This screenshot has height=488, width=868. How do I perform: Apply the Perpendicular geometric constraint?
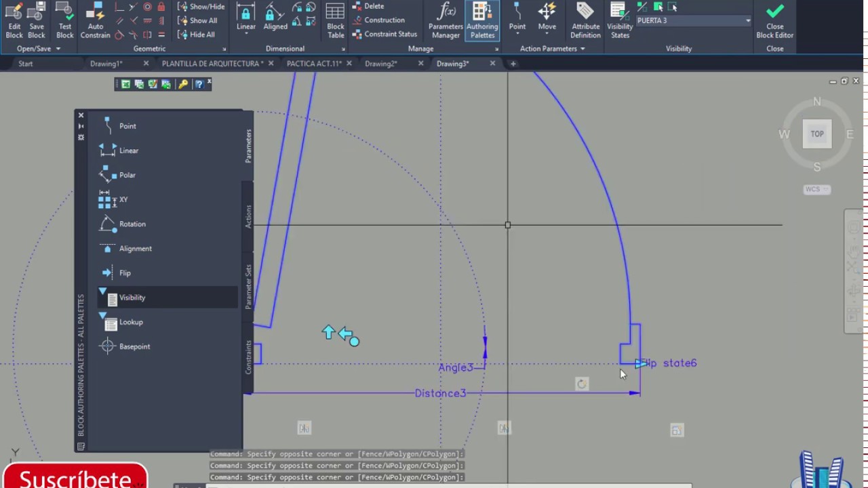(x=134, y=20)
